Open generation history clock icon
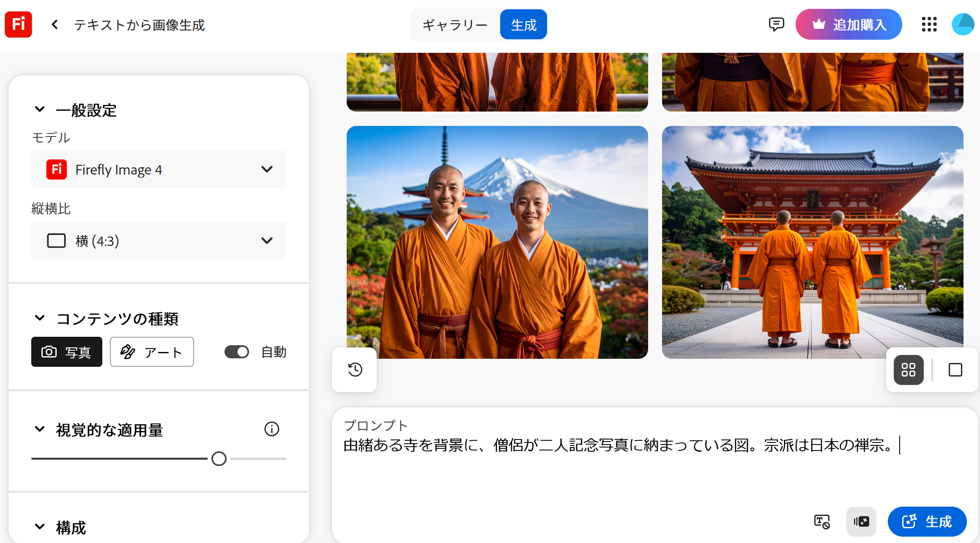This screenshot has width=980, height=543. click(x=355, y=370)
